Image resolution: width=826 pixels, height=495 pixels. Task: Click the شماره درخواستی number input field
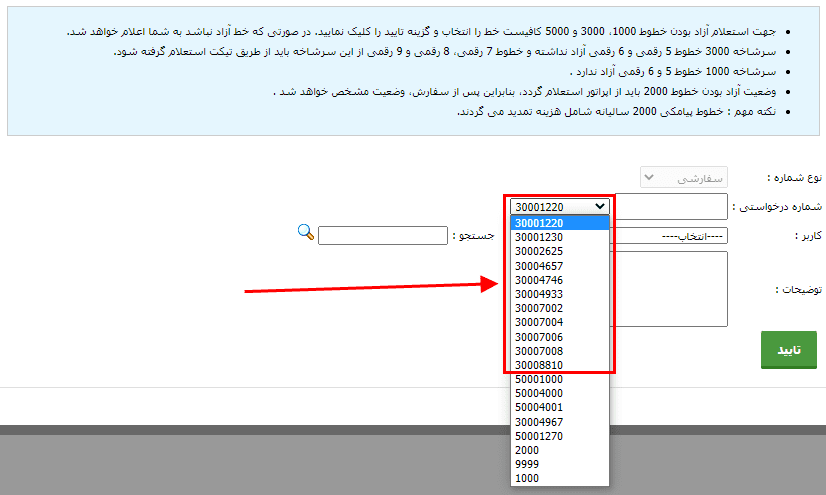coord(672,206)
